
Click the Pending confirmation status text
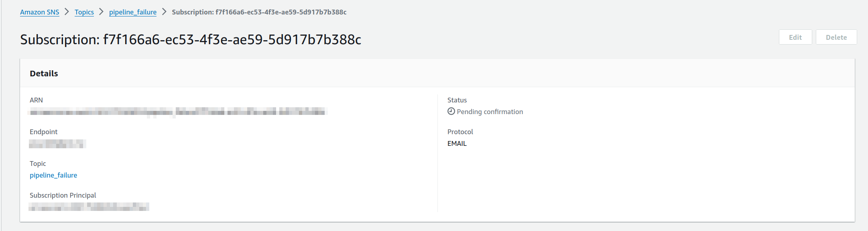tap(490, 112)
